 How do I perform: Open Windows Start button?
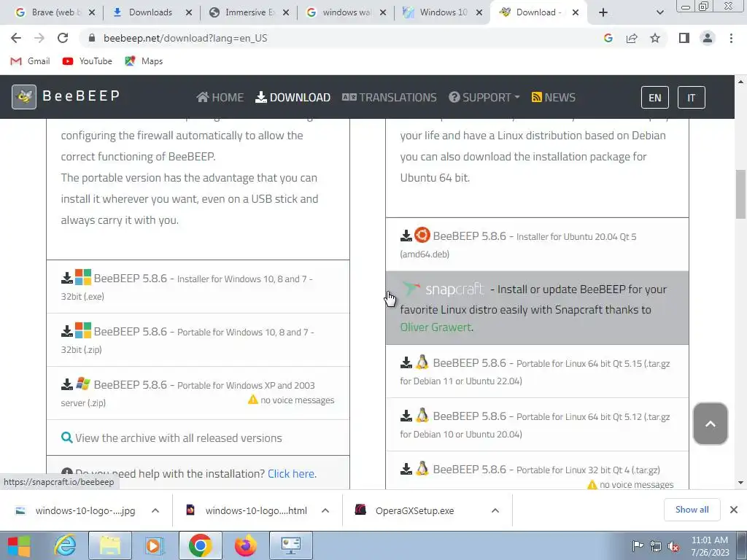[x=19, y=545]
